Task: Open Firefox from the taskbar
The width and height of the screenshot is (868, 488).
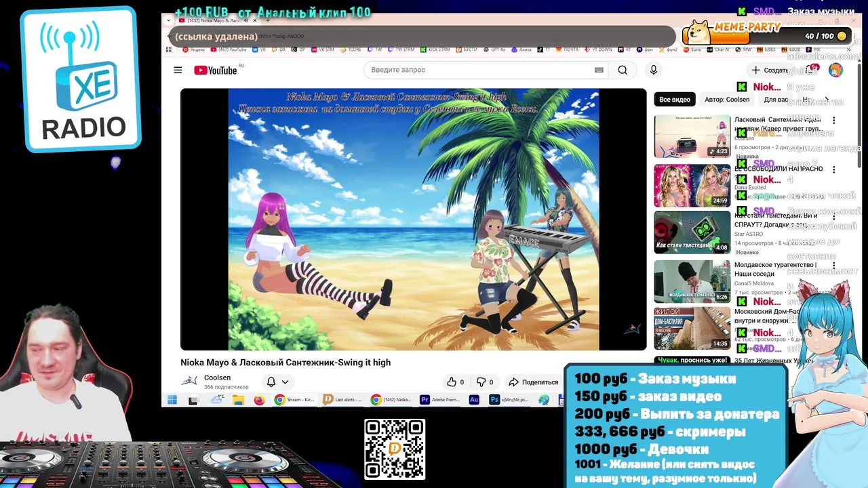Action: [259, 400]
